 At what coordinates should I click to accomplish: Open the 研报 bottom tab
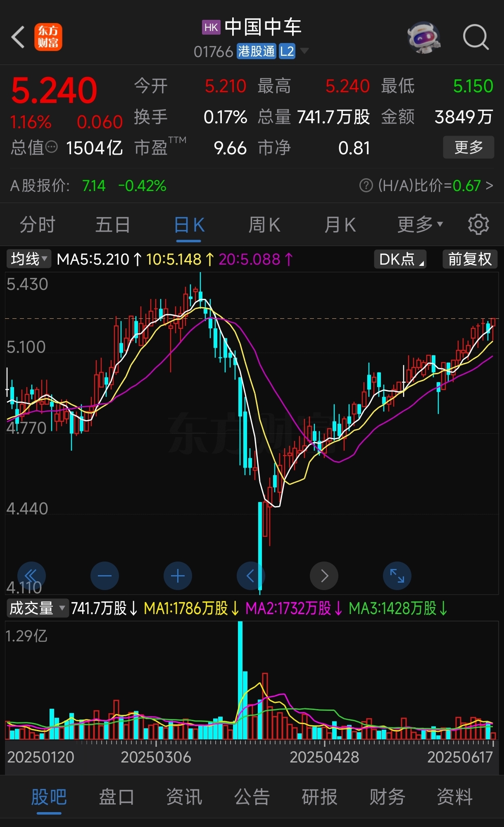click(x=320, y=797)
